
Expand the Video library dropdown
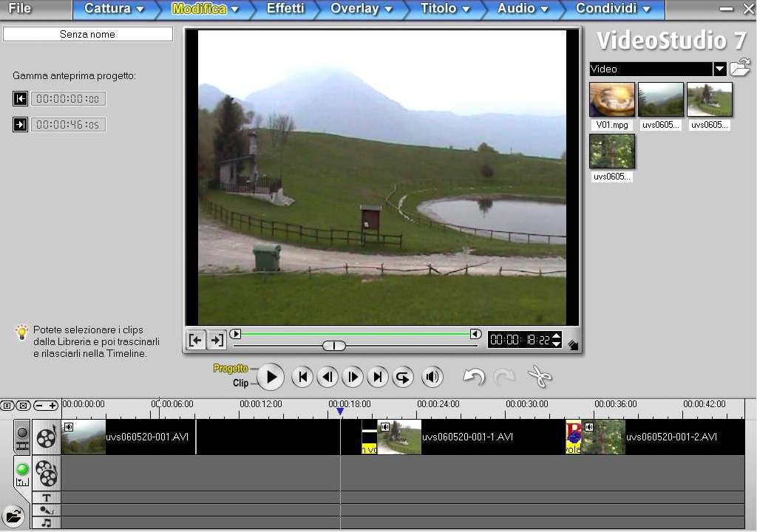tap(719, 69)
